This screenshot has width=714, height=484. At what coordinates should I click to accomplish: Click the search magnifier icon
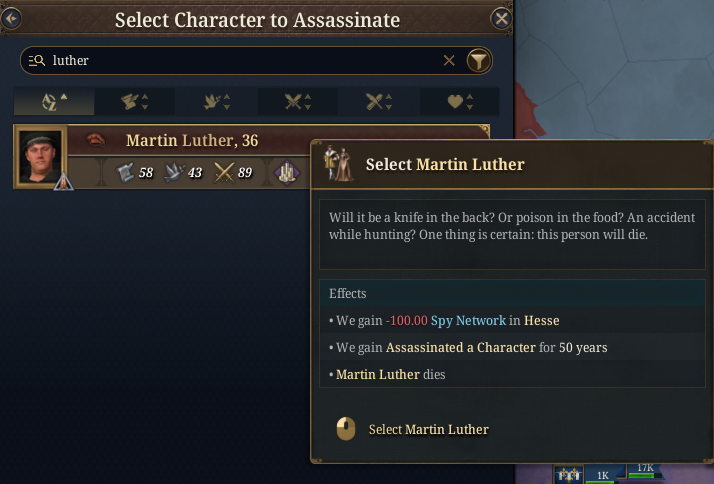tap(37, 61)
